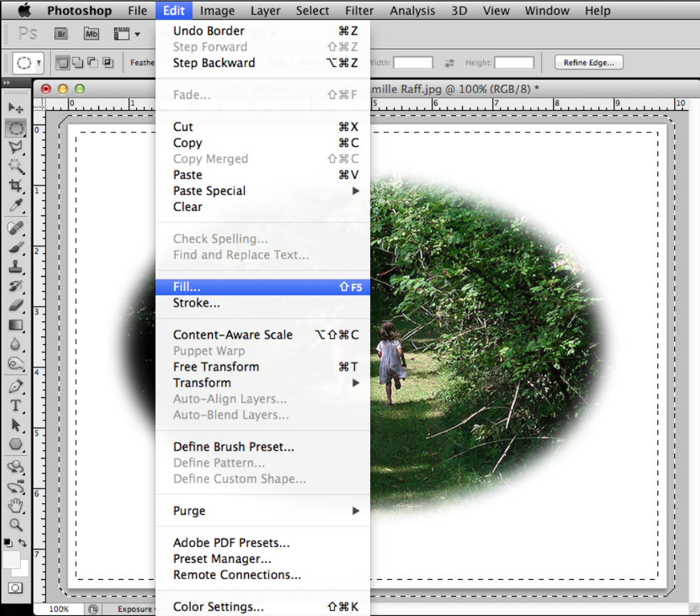700x616 pixels.
Task: Select the Crop tool
Action: [15, 186]
